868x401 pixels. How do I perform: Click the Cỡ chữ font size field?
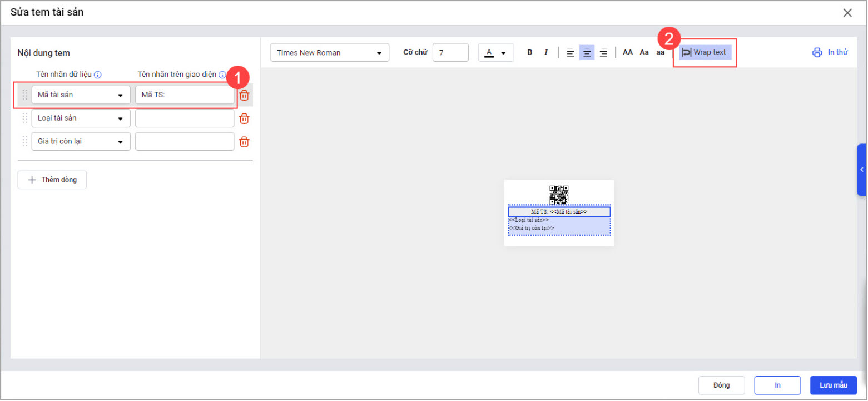coord(450,53)
